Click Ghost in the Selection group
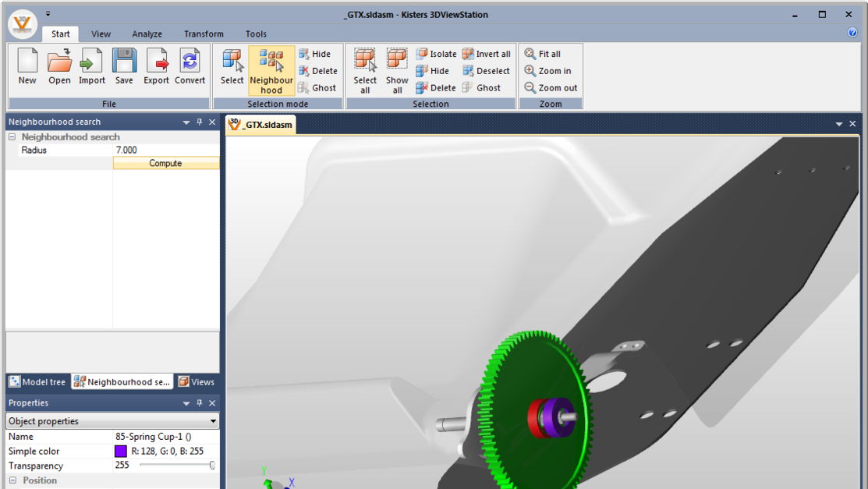The width and height of the screenshot is (868, 489). coord(481,87)
